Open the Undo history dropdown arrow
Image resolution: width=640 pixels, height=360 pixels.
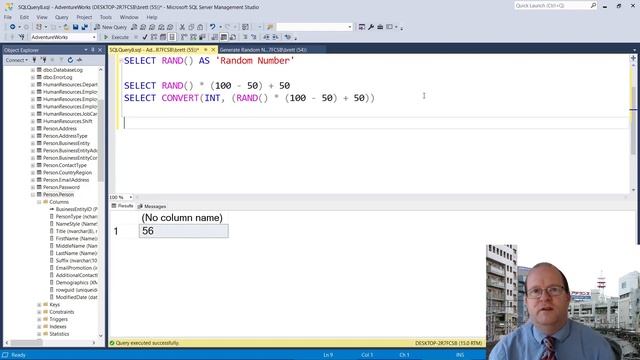click(220, 27)
